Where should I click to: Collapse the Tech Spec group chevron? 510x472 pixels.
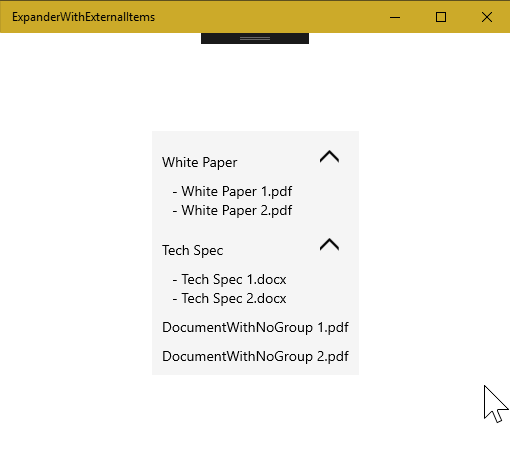coord(329,245)
